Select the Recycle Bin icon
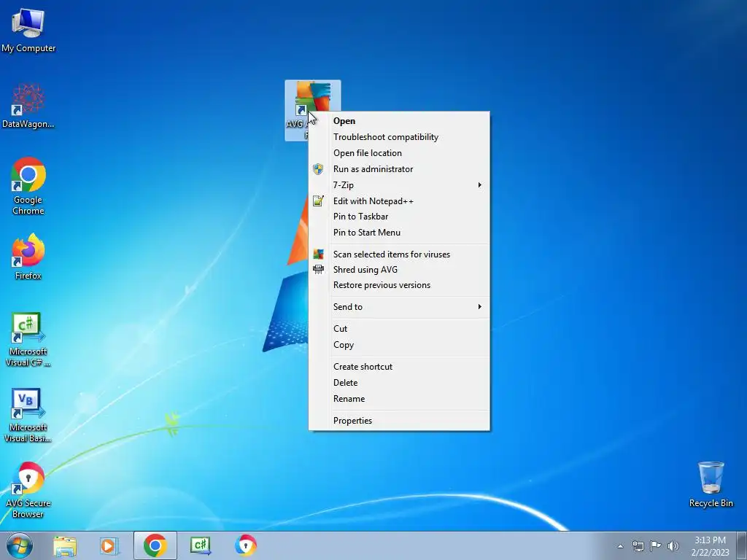The image size is (747, 560). coord(711,484)
